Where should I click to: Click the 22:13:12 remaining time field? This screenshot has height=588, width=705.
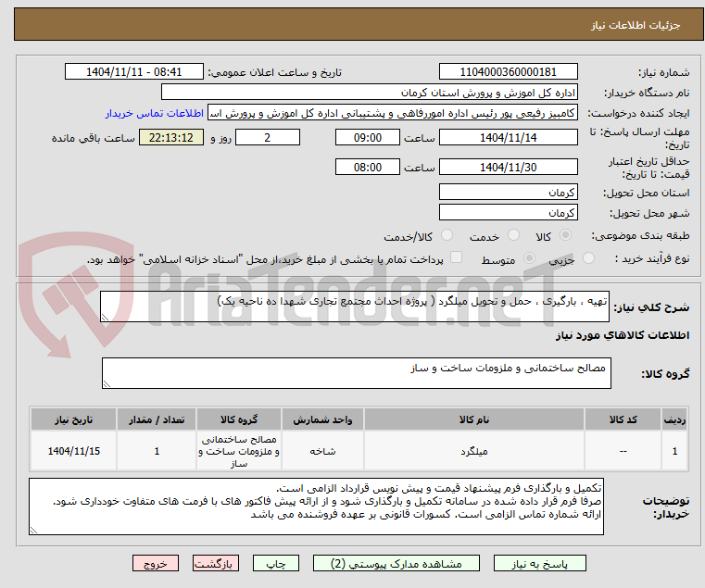point(170,137)
